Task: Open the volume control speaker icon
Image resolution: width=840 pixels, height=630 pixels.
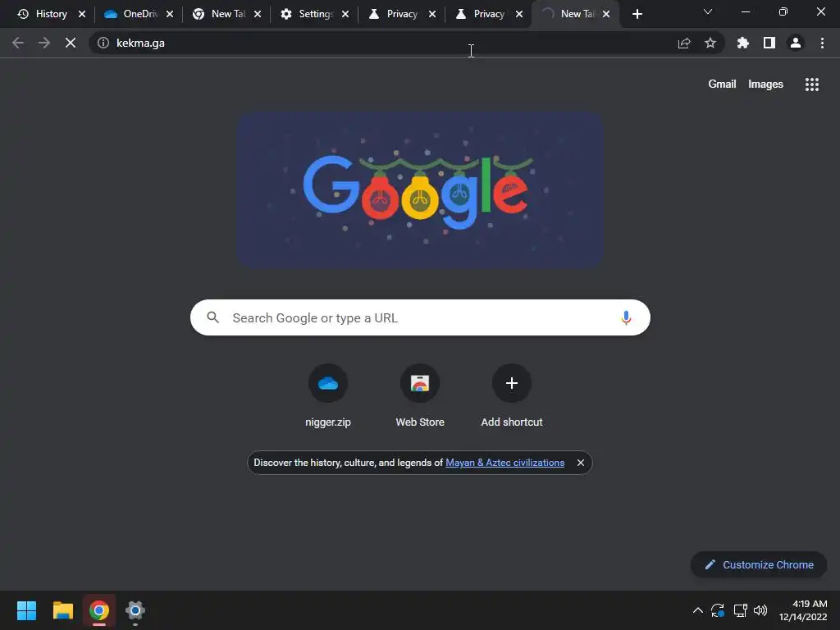Action: [x=760, y=610]
